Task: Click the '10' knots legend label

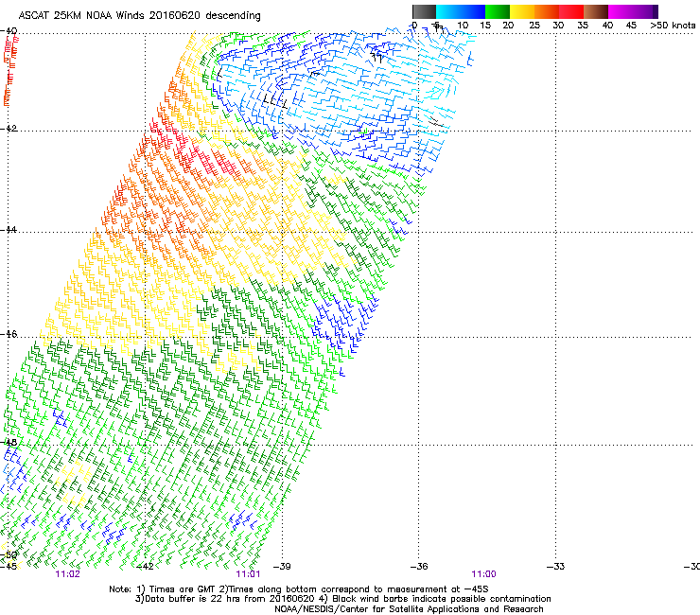Action: (x=463, y=26)
